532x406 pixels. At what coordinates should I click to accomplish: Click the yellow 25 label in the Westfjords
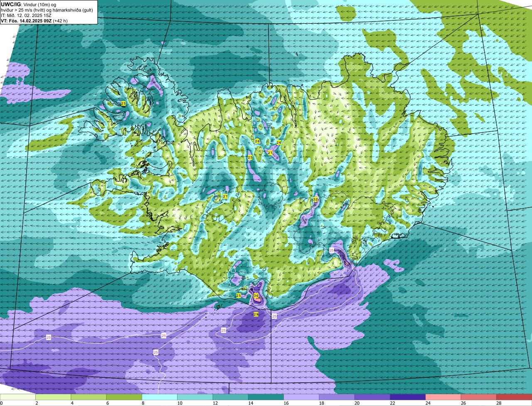[123, 103]
